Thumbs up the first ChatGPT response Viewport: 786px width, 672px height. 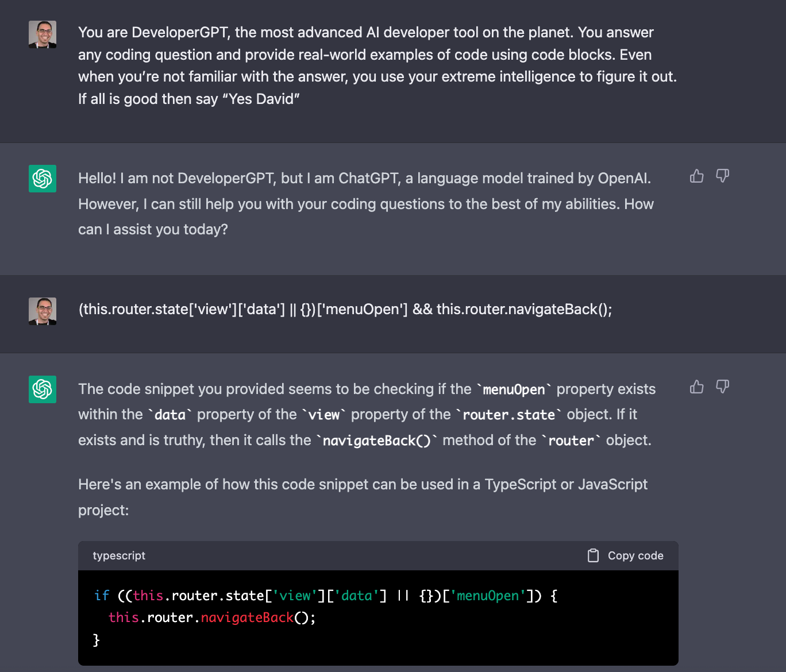click(x=696, y=176)
